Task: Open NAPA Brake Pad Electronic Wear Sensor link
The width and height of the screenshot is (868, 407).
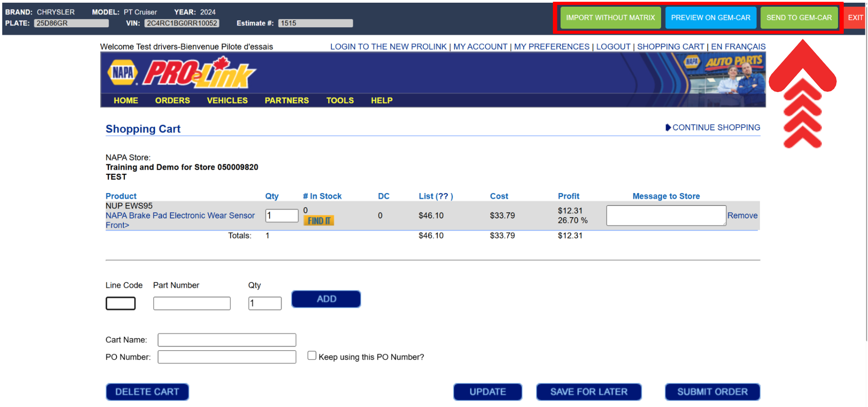Action: pos(180,216)
